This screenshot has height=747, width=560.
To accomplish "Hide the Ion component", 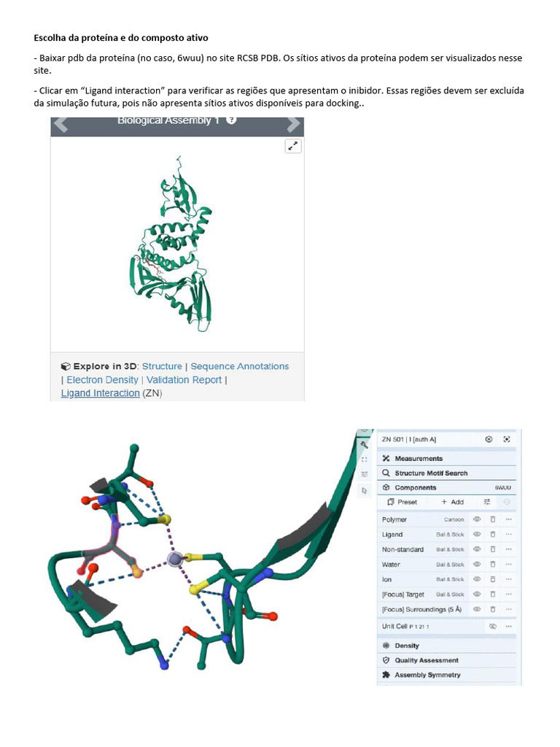I will [477, 579].
